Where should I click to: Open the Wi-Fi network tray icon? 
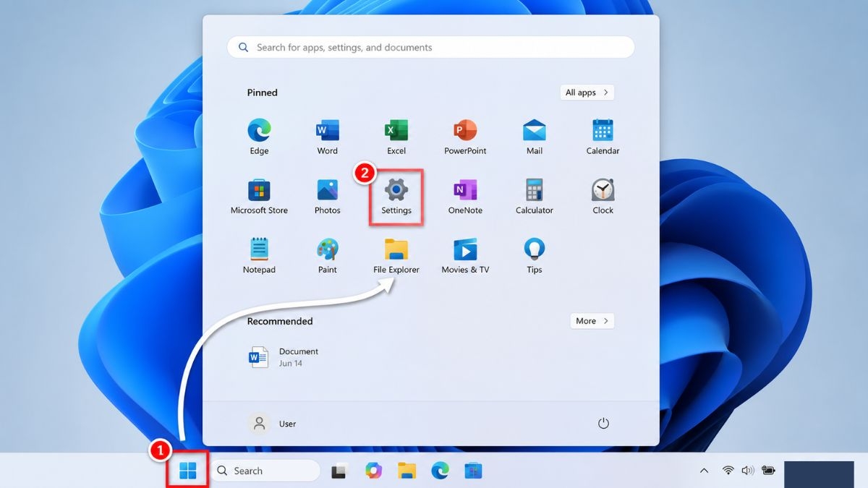coord(728,471)
